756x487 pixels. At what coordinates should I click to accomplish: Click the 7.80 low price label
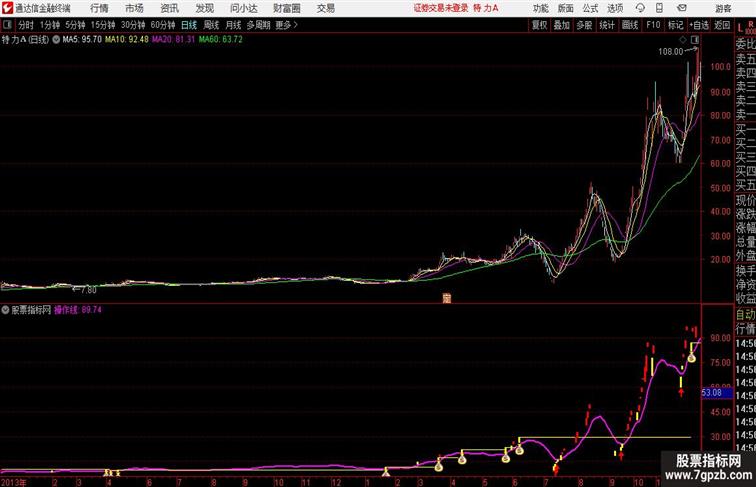pyautogui.click(x=89, y=290)
